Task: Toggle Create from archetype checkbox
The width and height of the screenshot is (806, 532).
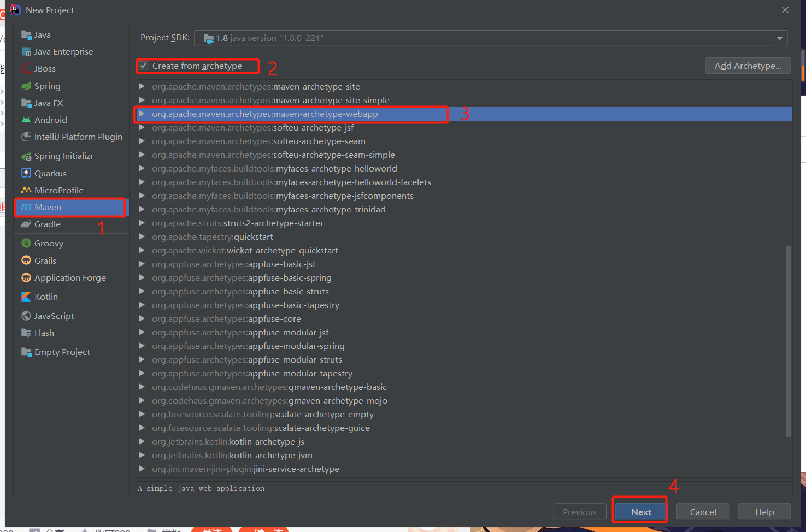Action: [x=144, y=66]
